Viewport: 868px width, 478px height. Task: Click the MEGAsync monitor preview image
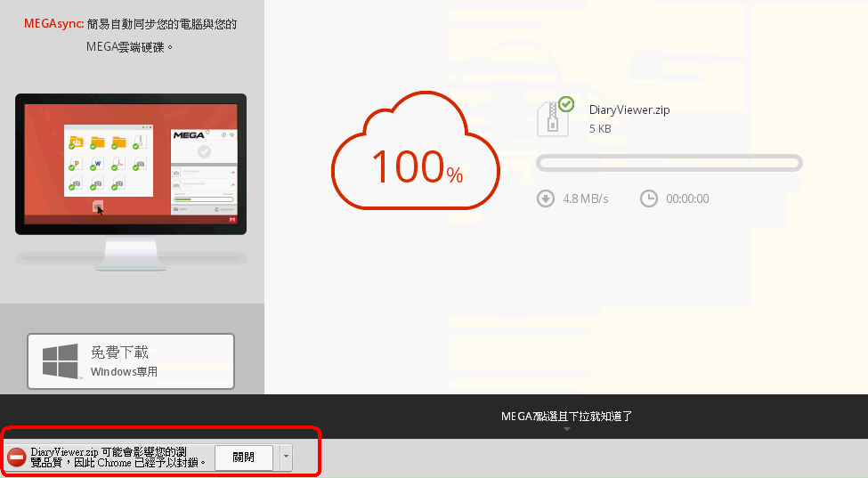[131, 182]
